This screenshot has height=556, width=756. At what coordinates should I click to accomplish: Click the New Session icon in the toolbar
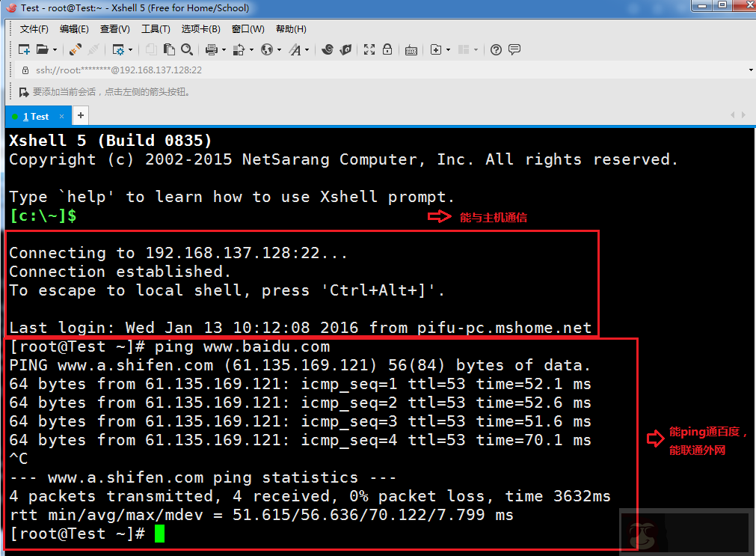(24, 50)
